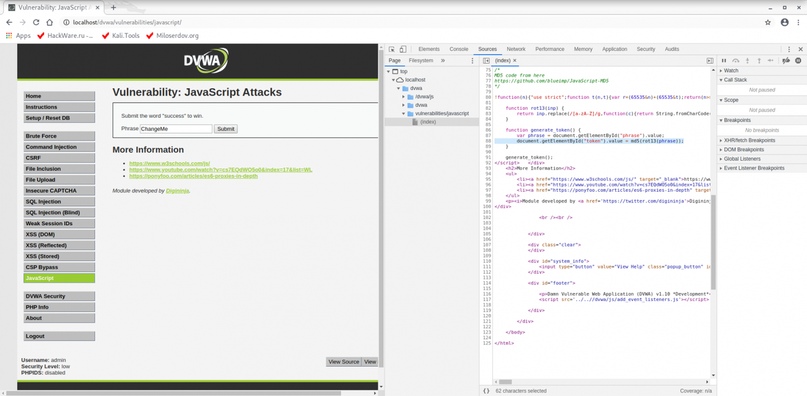The width and height of the screenshot is (807, 396).
Task: Collapse the vulnerabilities/javascript folder
Action: 404,113
